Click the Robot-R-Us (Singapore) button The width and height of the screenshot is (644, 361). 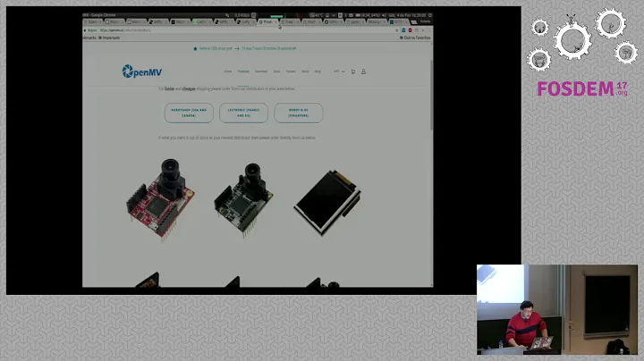(x=298, y=113)
